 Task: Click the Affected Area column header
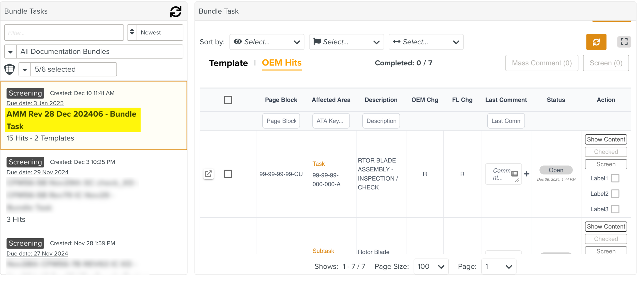point(331,100)
